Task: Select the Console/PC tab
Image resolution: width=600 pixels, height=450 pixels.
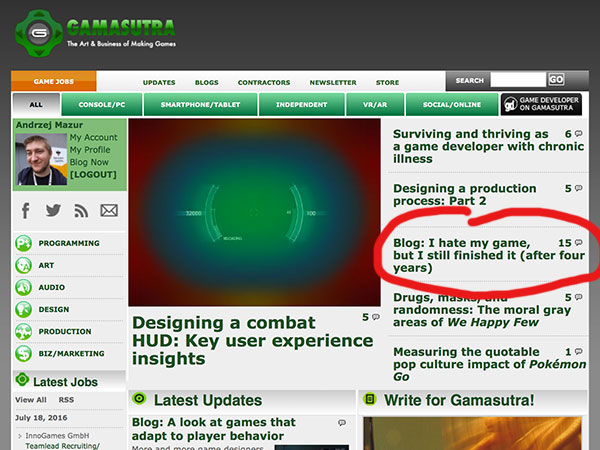Action: [x=102, y=105]
